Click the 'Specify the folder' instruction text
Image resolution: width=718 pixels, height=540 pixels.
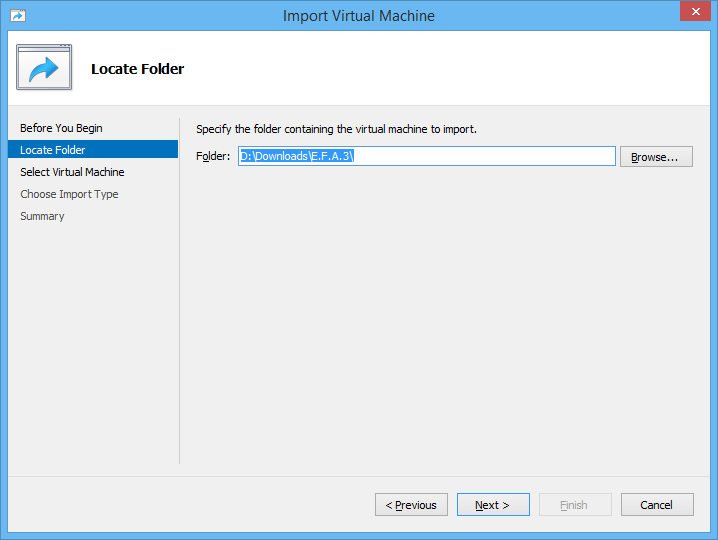336,129
